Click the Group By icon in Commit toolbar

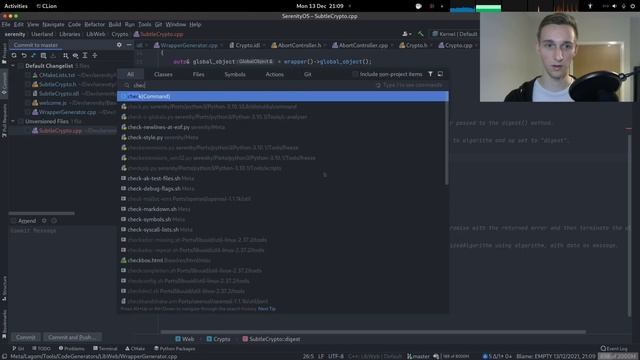(x=66, y=56)
